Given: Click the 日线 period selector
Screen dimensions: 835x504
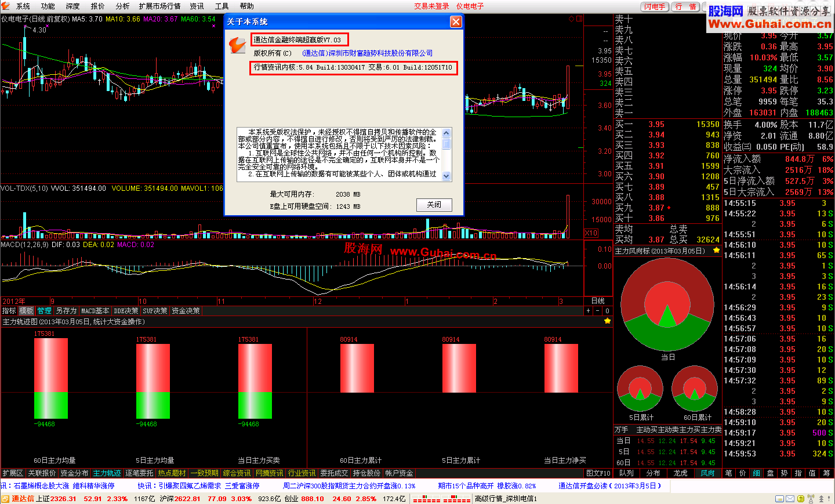Looking at the screenshot, I should click(x=598, y=301).
